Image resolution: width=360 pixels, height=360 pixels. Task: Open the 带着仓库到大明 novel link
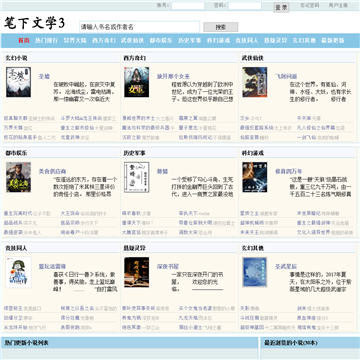tap(195, 223)
